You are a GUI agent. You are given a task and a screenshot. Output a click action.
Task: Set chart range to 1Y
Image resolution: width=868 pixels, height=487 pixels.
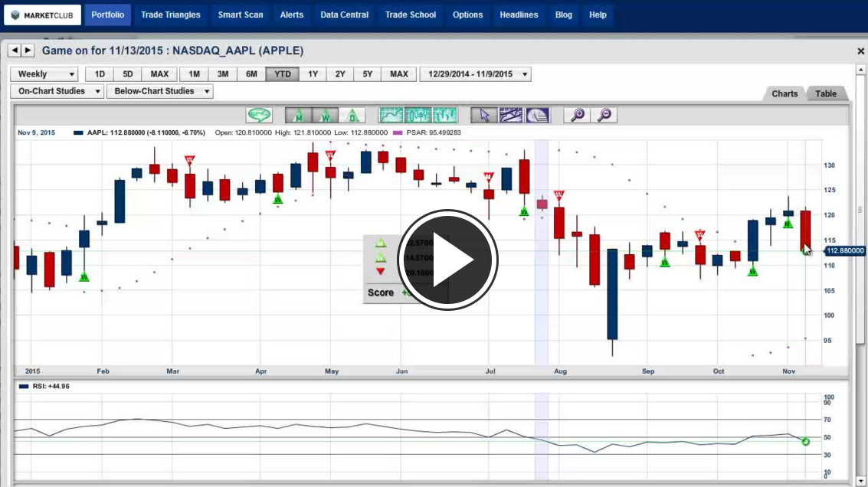pos(313,74)
